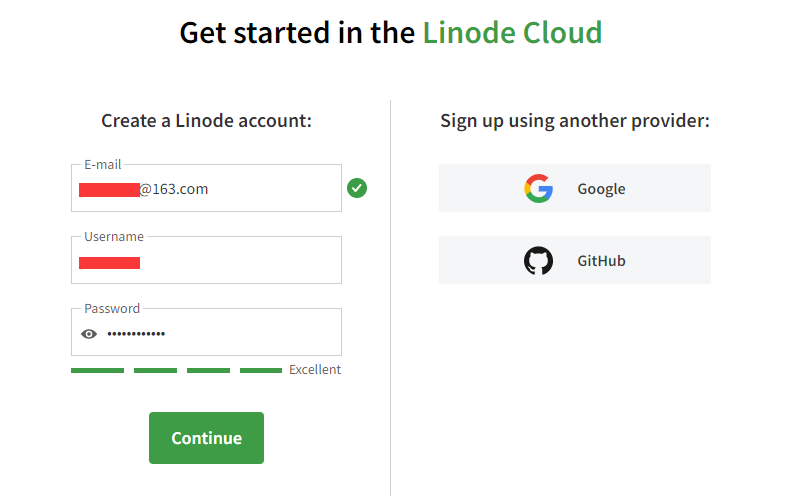Click the Username field label

(114, 236)
